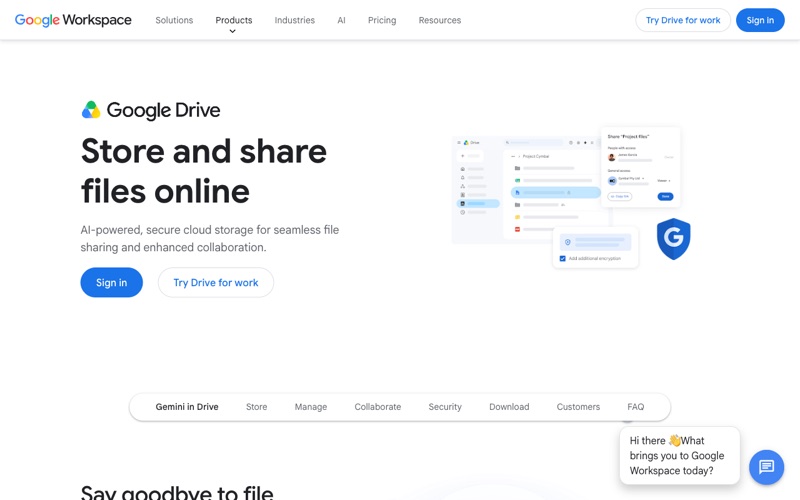Click the hero Sign in button
800x500 pixels.
111,282
